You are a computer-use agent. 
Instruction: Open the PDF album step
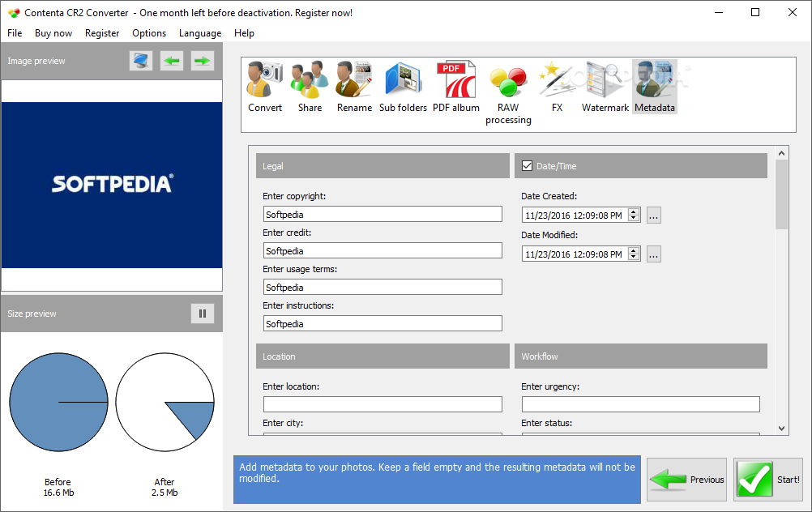click(456, 87)
